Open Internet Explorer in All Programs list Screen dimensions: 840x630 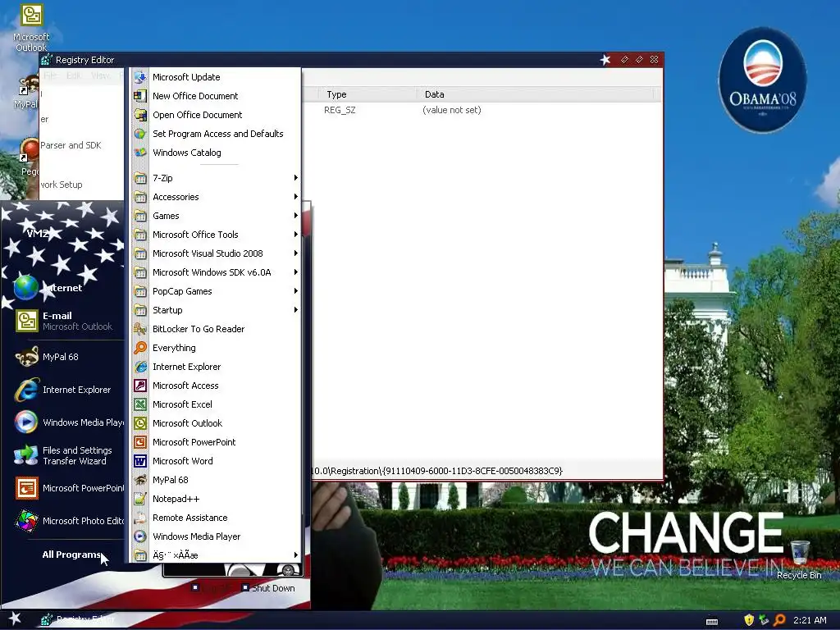pyautogui.click(x=186, y=367)
